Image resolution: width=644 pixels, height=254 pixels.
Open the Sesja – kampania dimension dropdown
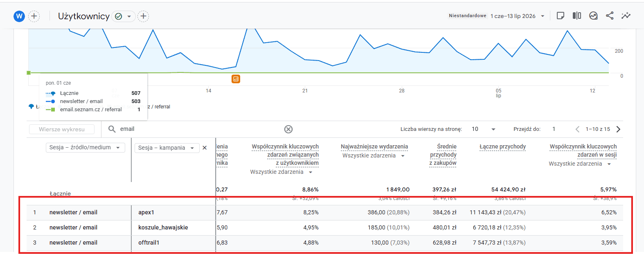(167, 148)
